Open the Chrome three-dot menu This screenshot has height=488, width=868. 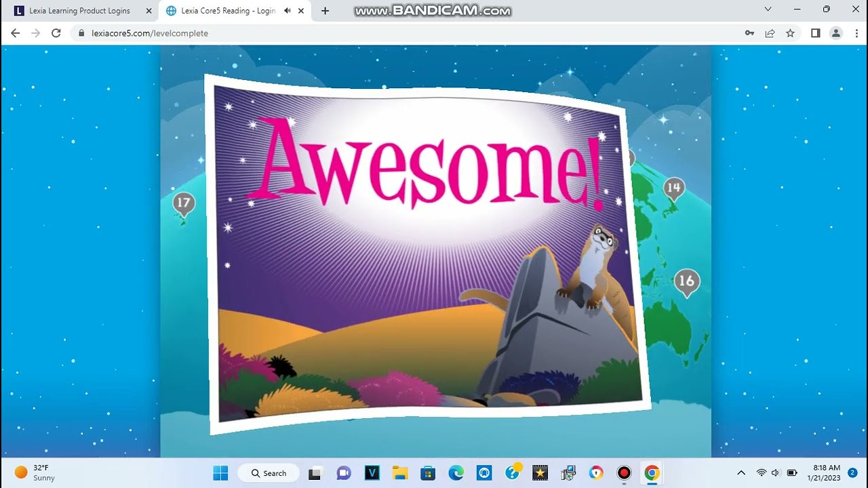click(x=855, y=33)
